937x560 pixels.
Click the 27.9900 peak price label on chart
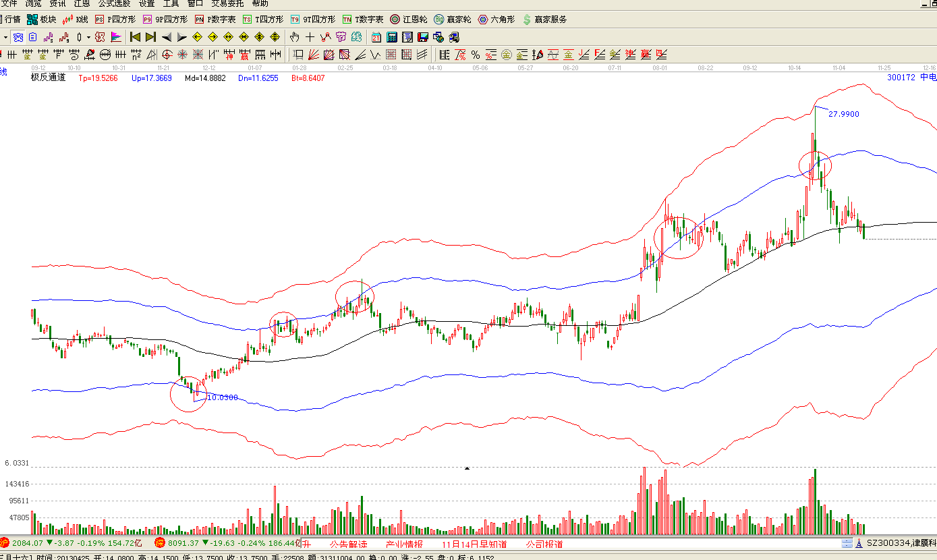tap(843, 114)
